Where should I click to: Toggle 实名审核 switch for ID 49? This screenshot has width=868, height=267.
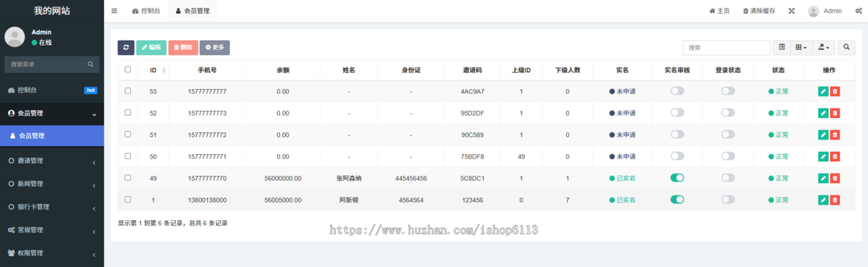(677, 178)
